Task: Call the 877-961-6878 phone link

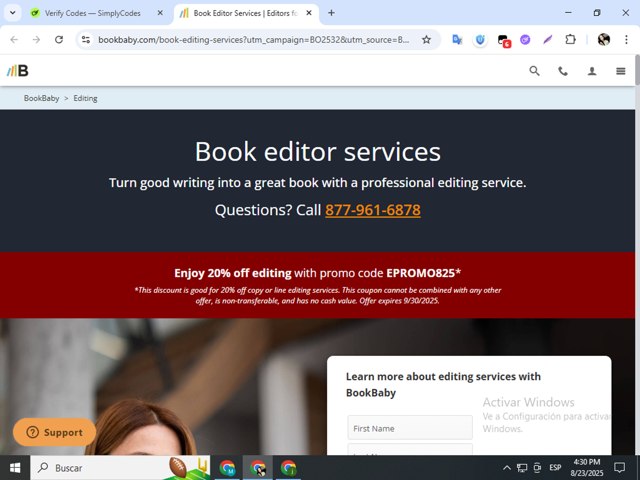Action: click(x=373, y=210)
